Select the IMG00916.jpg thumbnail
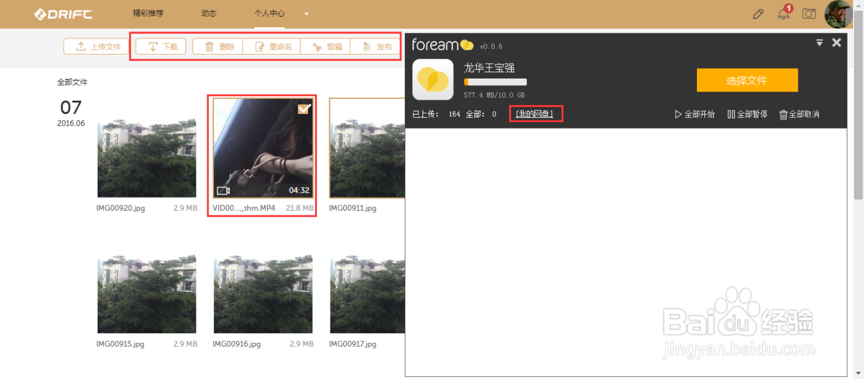 pos(263,294)
